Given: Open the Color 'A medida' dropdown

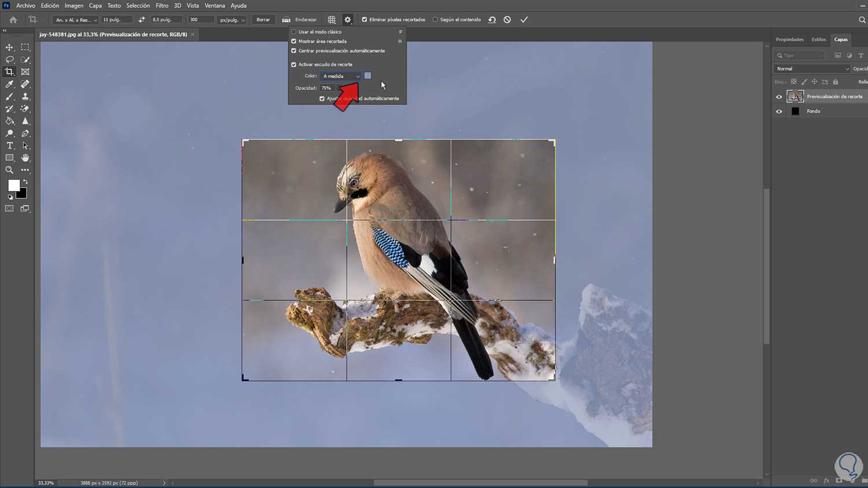Looking at the screenshot, I should (x=341, y=76).
